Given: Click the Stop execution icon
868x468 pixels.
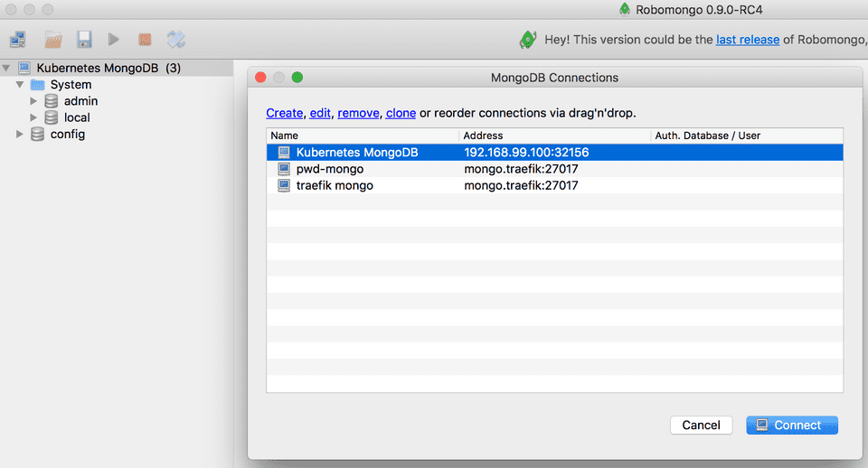Looking at the screenshot, I should point(145,39).
